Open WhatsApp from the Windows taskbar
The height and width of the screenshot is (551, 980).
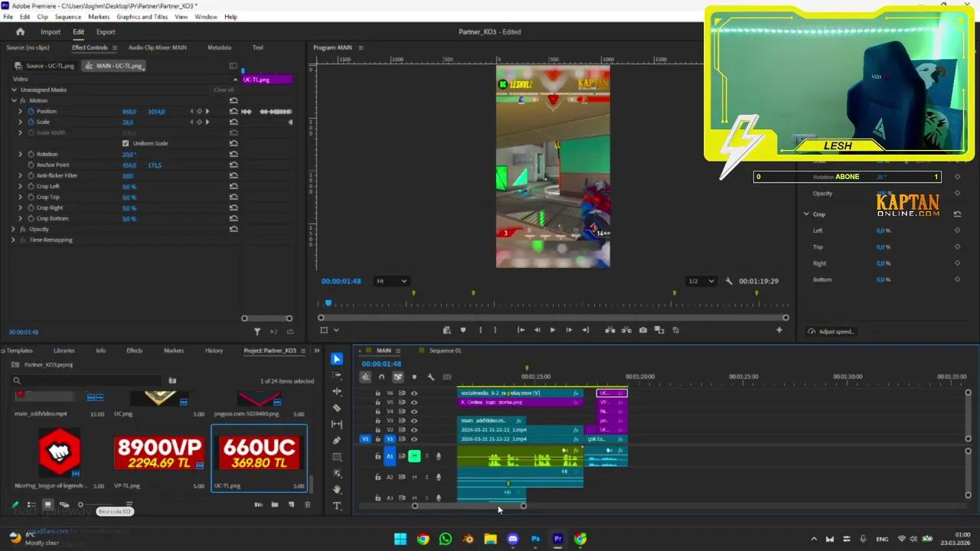(446, 539)
